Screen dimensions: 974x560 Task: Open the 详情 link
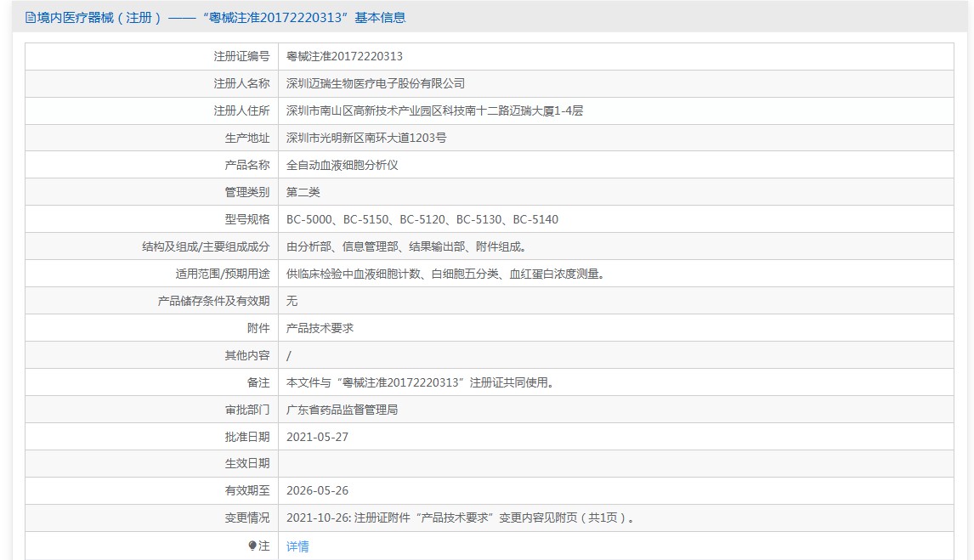click(297, 546)
